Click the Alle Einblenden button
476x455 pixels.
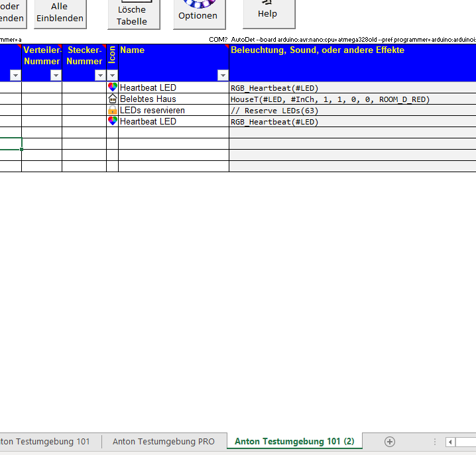[60, 13]
